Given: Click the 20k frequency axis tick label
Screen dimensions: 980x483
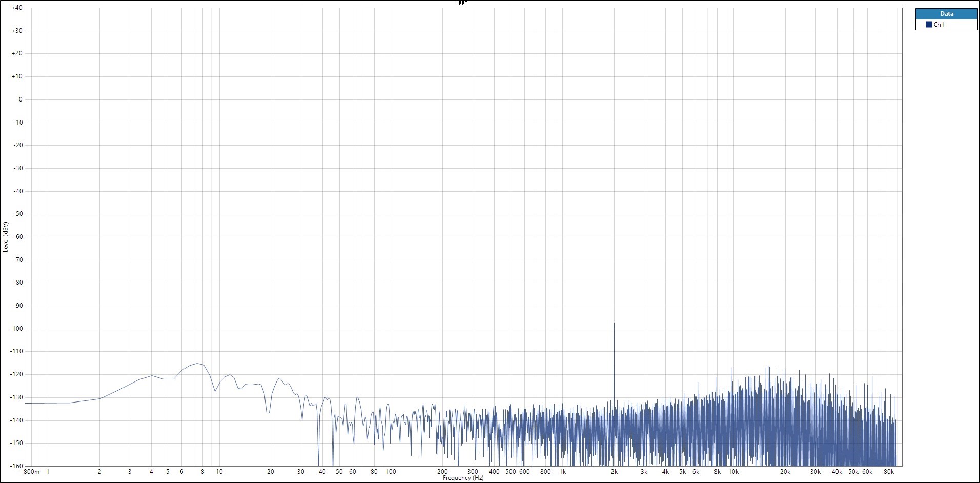Looking at the screenshot, I should point(785,472).
